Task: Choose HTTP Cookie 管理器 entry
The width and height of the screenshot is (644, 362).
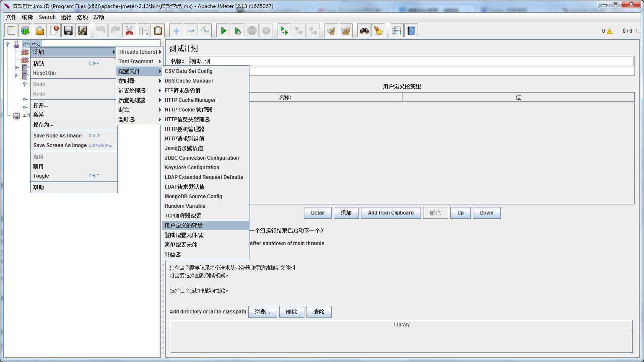Action: coord(206,110)
